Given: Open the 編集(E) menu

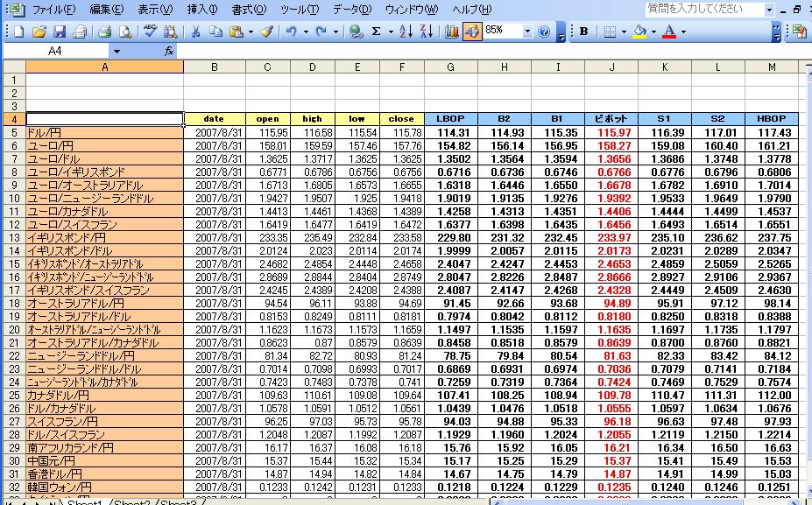Looking at the screenshot, I should [x=106, y=10].
